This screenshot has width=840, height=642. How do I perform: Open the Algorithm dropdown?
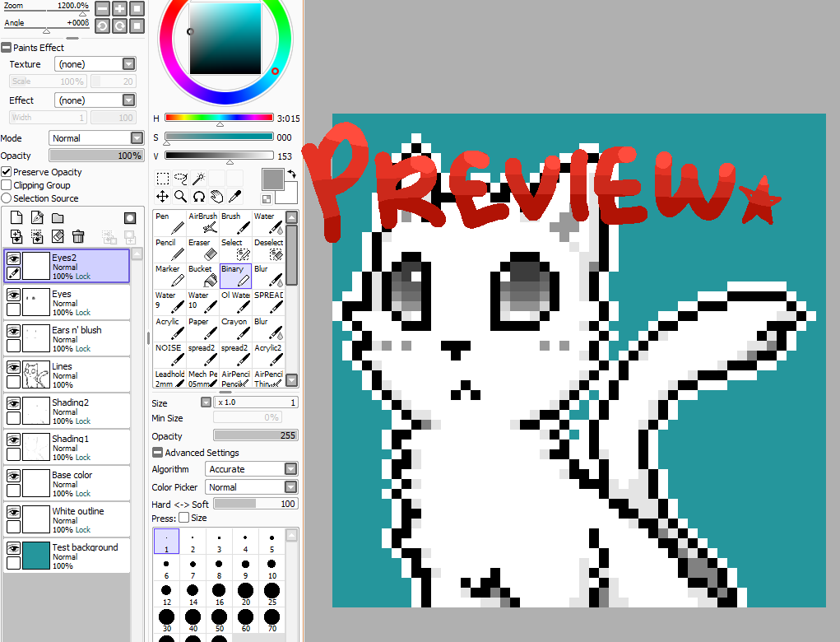tap(251, 469)
